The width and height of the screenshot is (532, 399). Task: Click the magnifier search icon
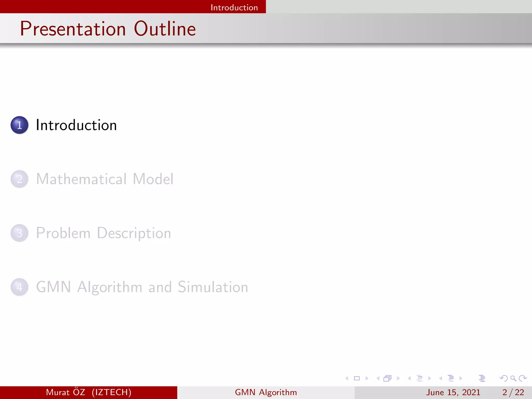[513, 378]
